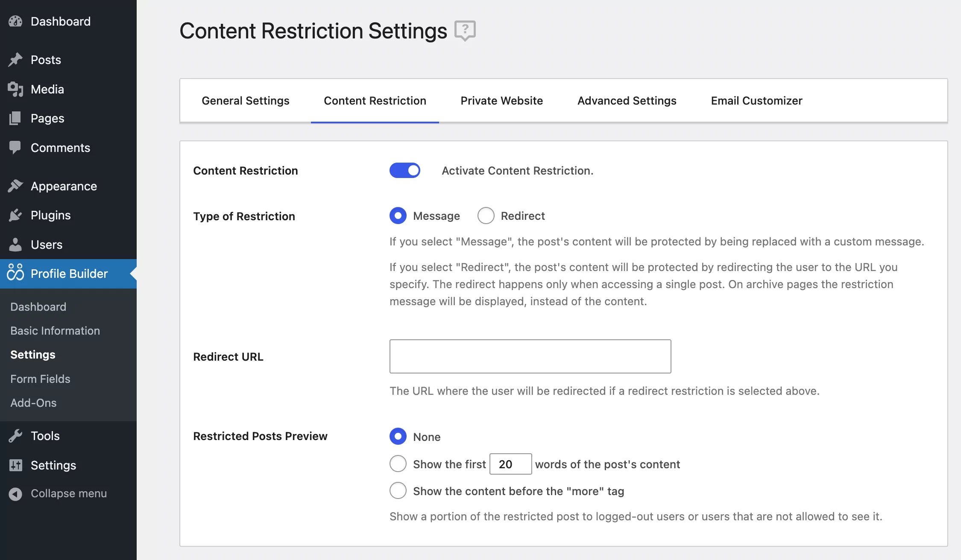Click the Posts menu label
The height and width of the screenshot is (560, 961).
[46, 60]
